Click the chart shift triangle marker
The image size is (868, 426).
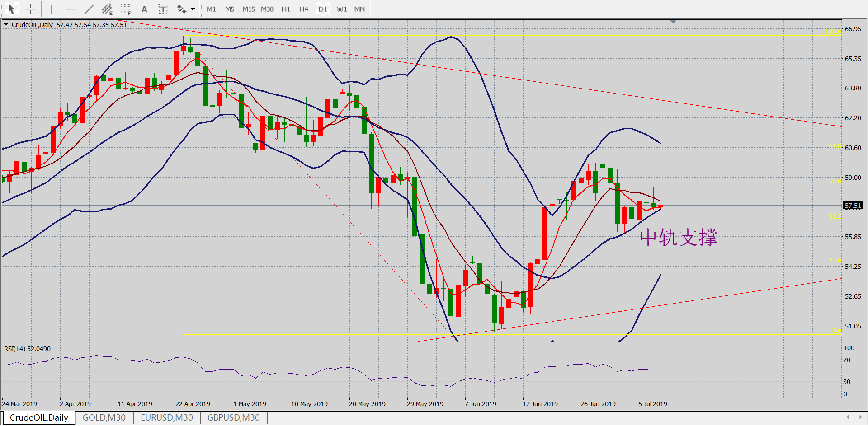[x=674, y=21]
